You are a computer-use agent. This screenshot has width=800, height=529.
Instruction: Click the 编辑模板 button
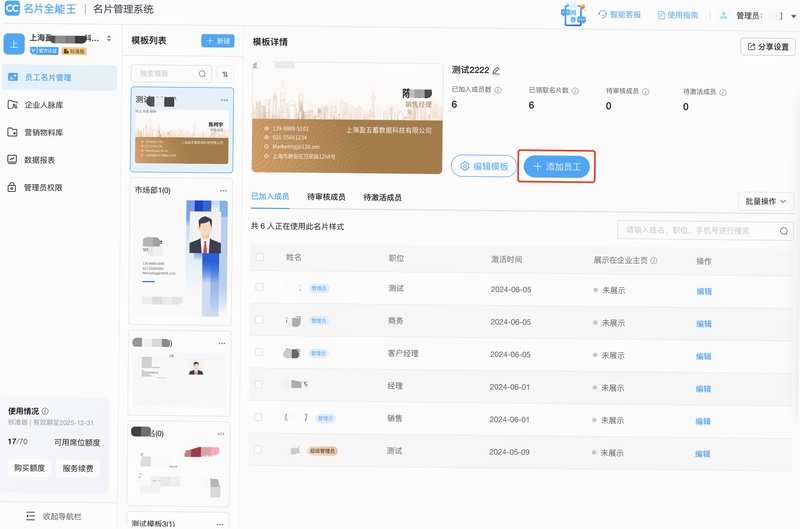pyautogui.click(x=484, y=166)
